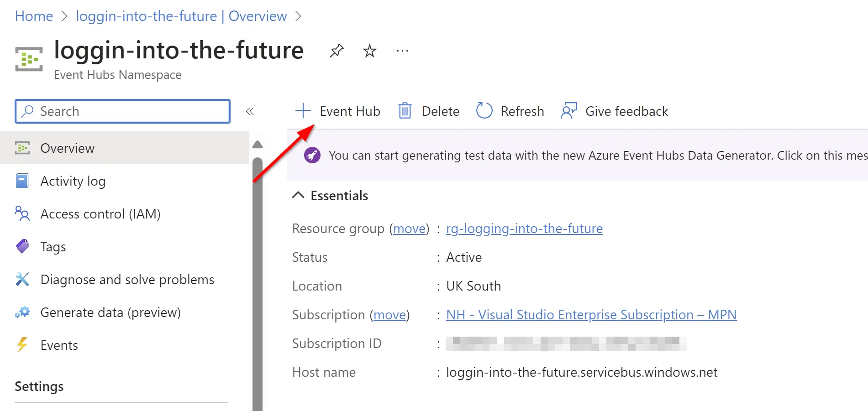Collapse the left navigation with double chevron
This screenshot has width=868, height=411.
[x=250, y=111]
